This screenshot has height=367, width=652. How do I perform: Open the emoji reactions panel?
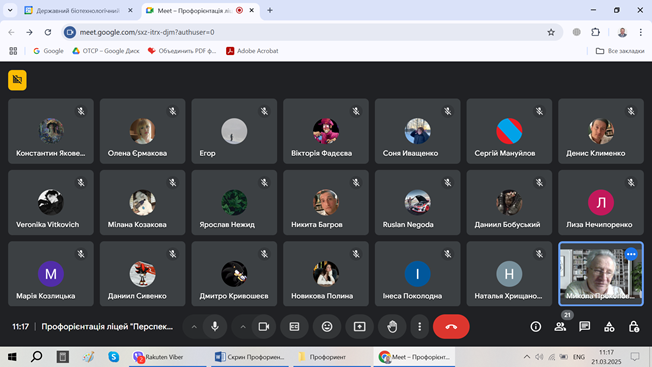(x=327, y=327)
